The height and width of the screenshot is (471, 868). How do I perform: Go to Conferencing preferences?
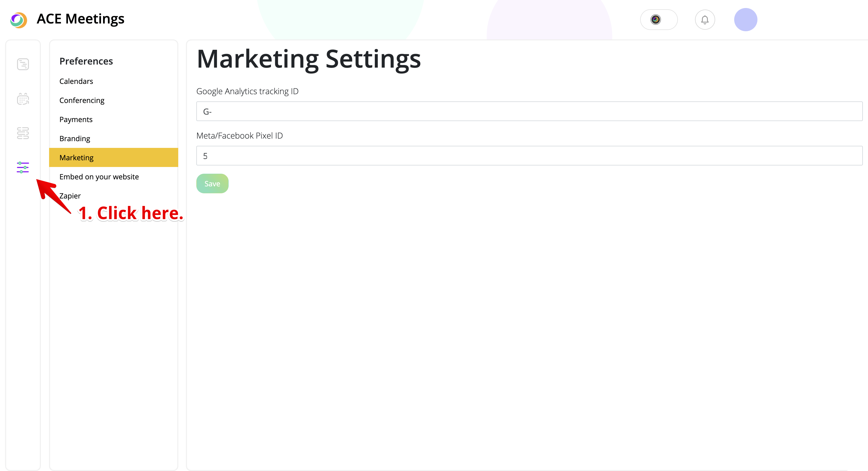click(x=82, y=100)
